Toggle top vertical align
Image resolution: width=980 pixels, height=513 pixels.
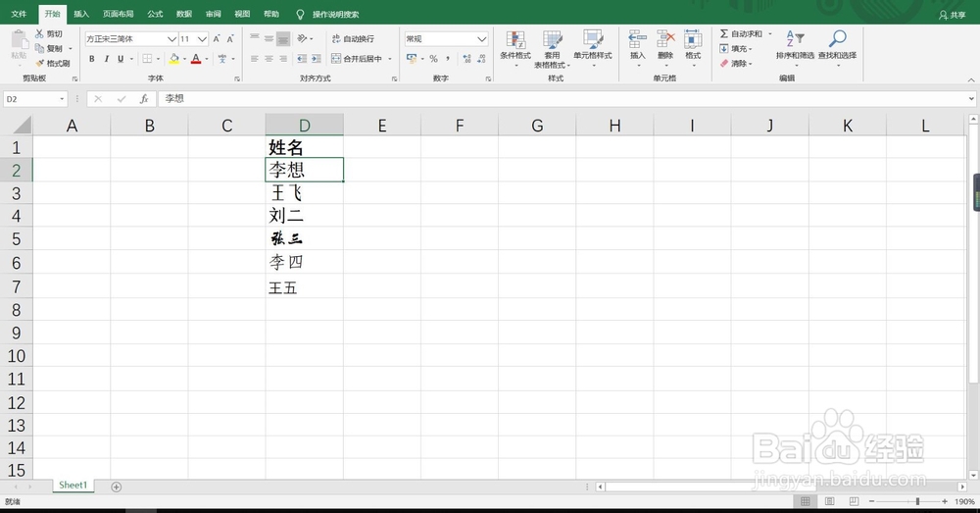tap(255, 39)
